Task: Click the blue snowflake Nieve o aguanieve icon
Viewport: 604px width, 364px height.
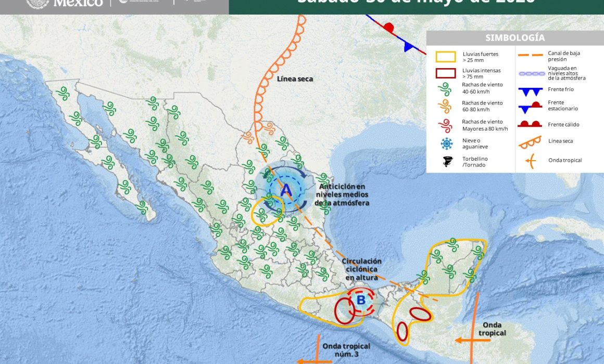Action: click(x=446, y=144)
